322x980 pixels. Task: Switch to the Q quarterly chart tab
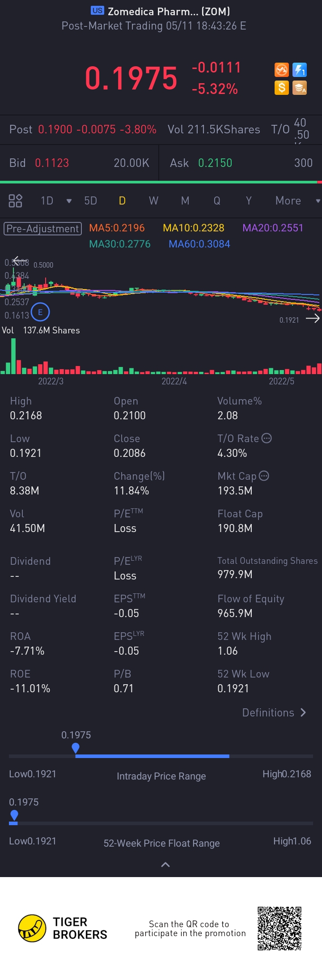pyautogui.click(x=217, y=200)
